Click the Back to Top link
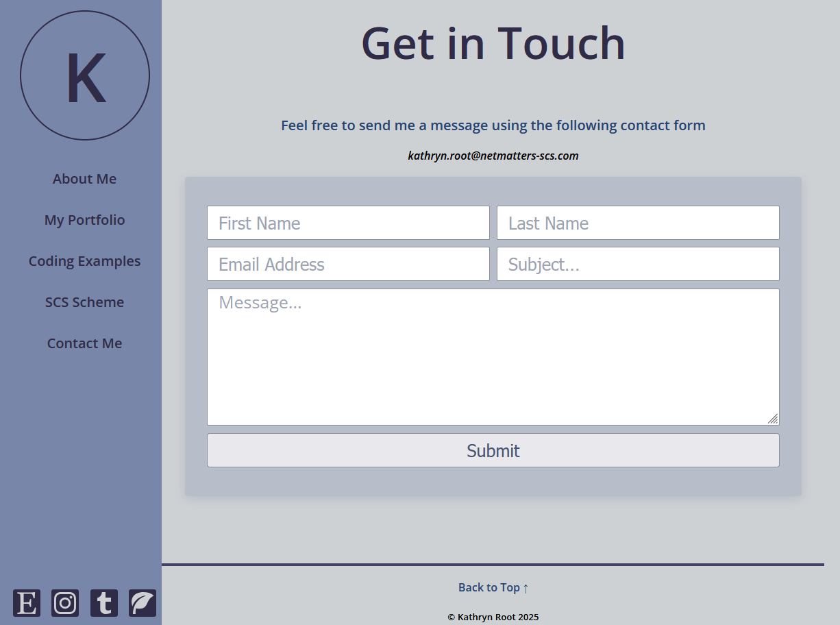 493,587
